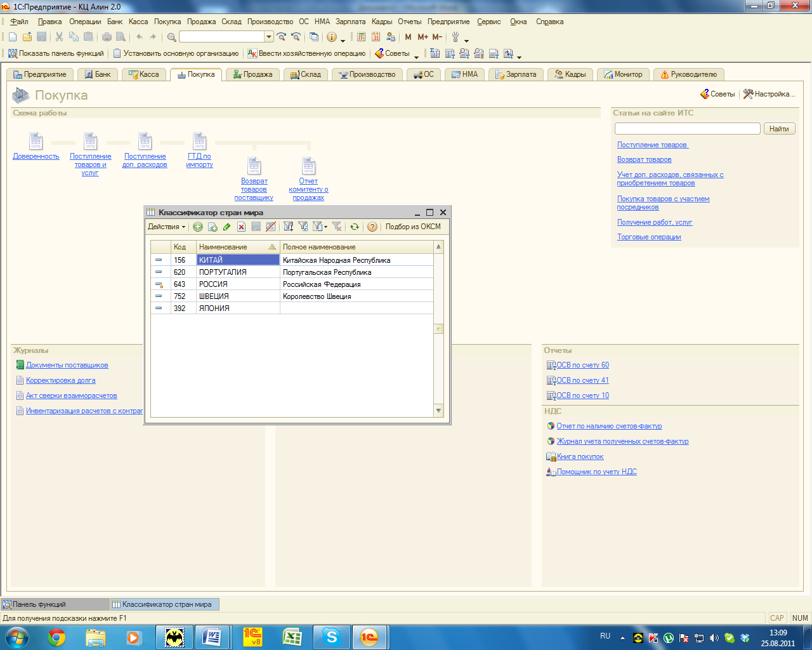
Task: Click the Найти button in the ИТС panel
Action: coord(779,129)
